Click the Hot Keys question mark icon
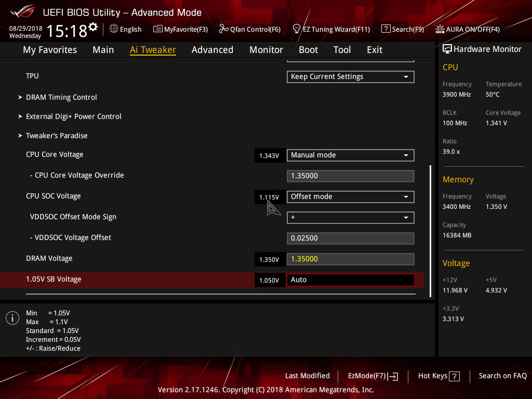532x399 pixels. click(454, 376)
